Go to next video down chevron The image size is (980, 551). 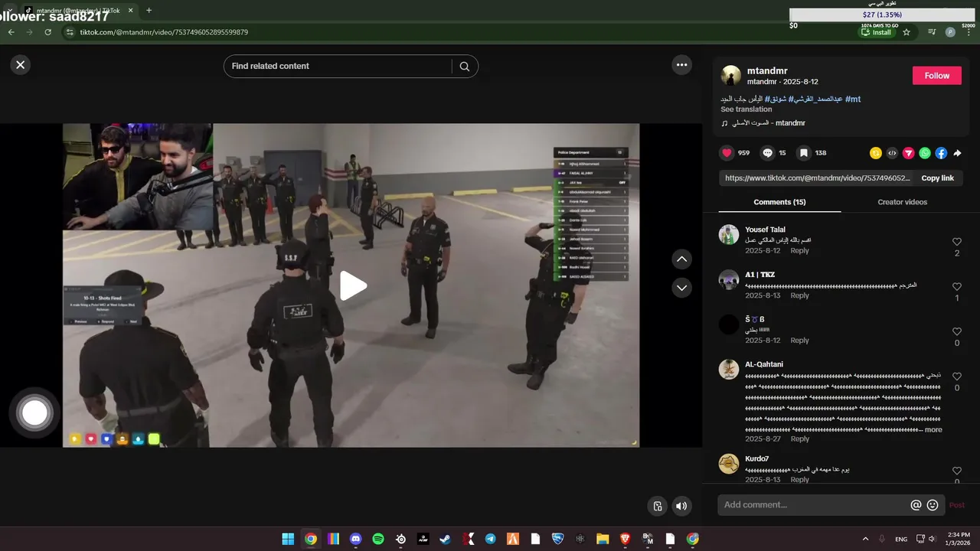(x=681, y=288)
